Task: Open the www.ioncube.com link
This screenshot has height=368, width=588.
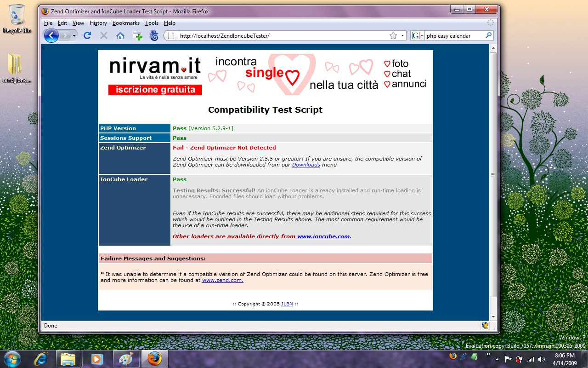Action: 323,236
